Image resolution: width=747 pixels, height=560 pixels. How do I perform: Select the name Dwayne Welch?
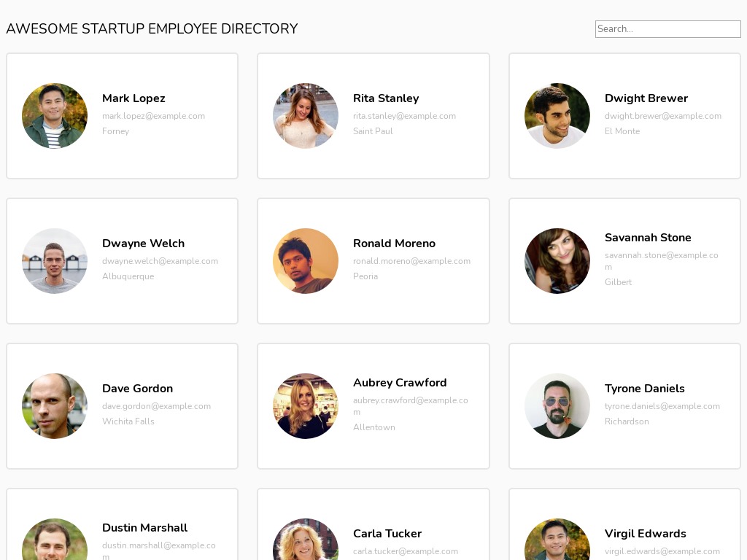pyautogui.click(x=143, y=244)
